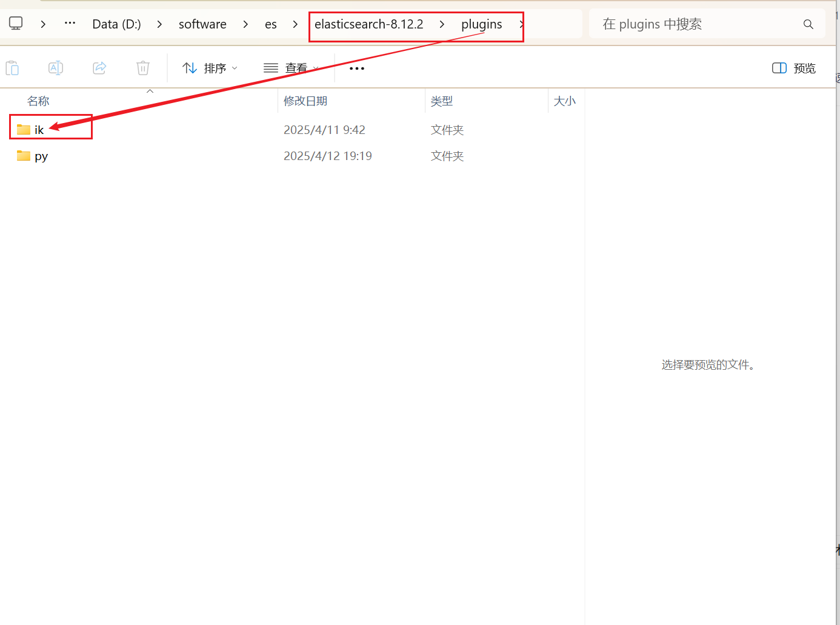This screenshot has width=840, height=625.
Task: Sort by 名称 column header
Action: click(x=38, y=101)
